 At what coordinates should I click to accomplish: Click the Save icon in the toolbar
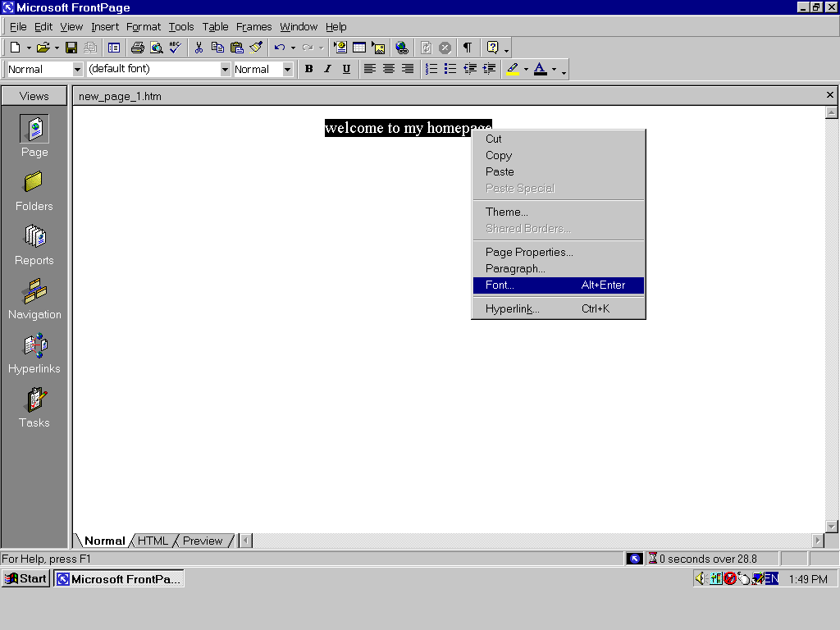coord(71,48)
